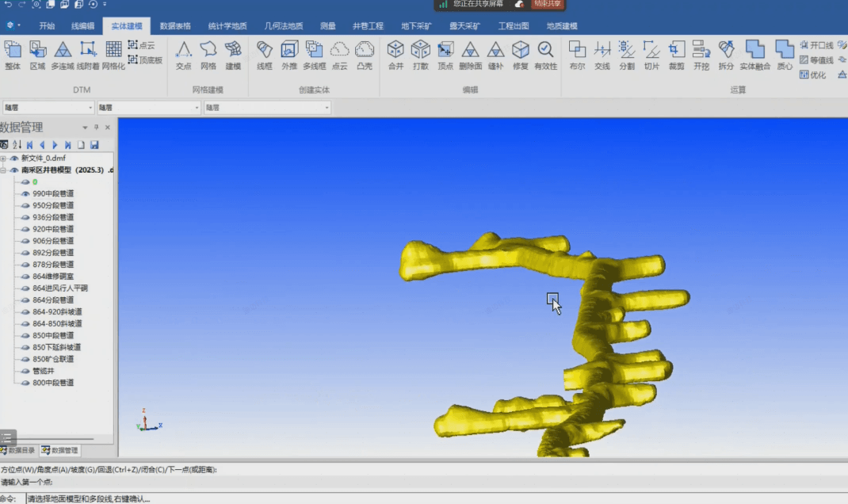The height and width of the screenshot is (504, 848).
Task: Open the first 随层 dropdown
Action: coord(48,108)
